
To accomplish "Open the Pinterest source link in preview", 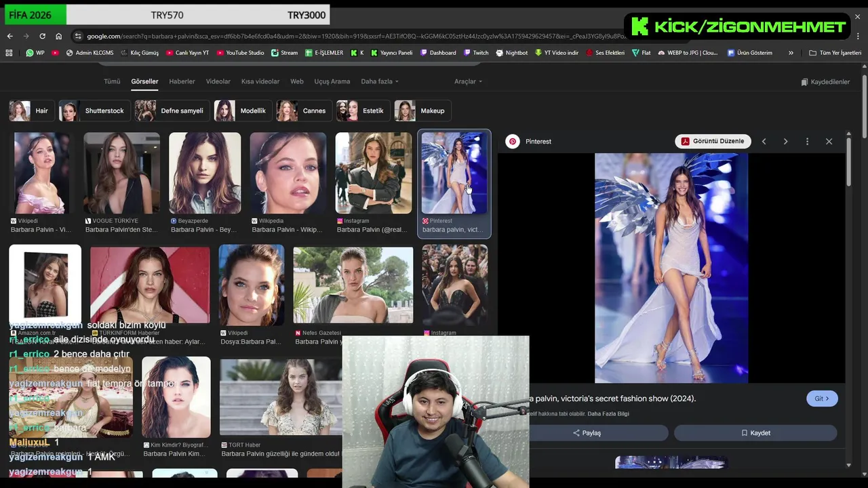I will pos(530,142).
